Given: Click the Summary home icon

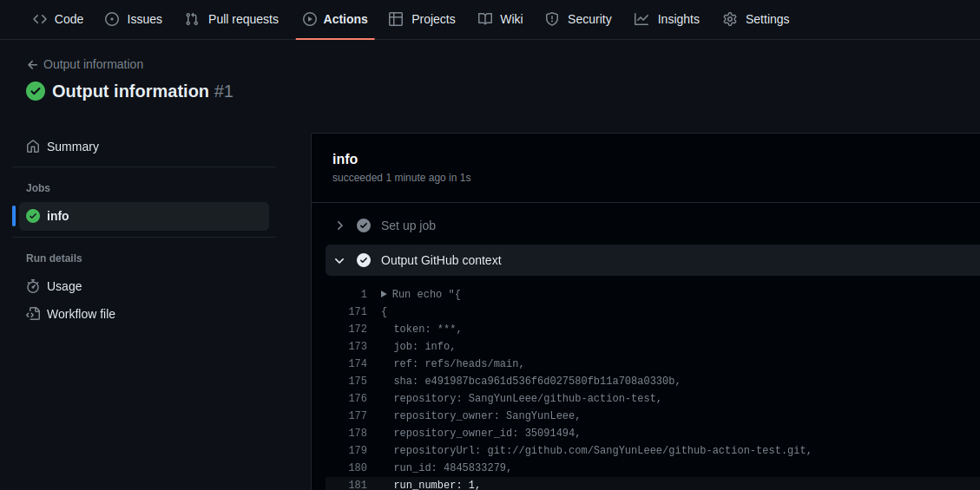Looking at the screenshot, I should [33, 147].
